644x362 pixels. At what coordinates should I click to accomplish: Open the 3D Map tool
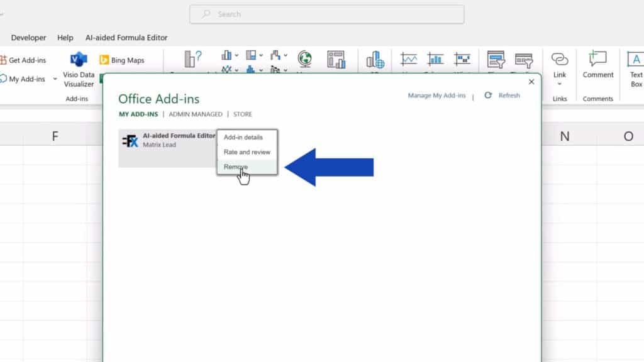point(375,60)
